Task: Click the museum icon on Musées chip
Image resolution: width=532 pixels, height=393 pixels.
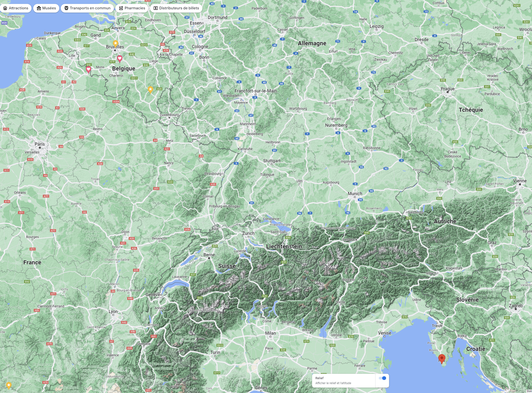Action: pos(39,8)
